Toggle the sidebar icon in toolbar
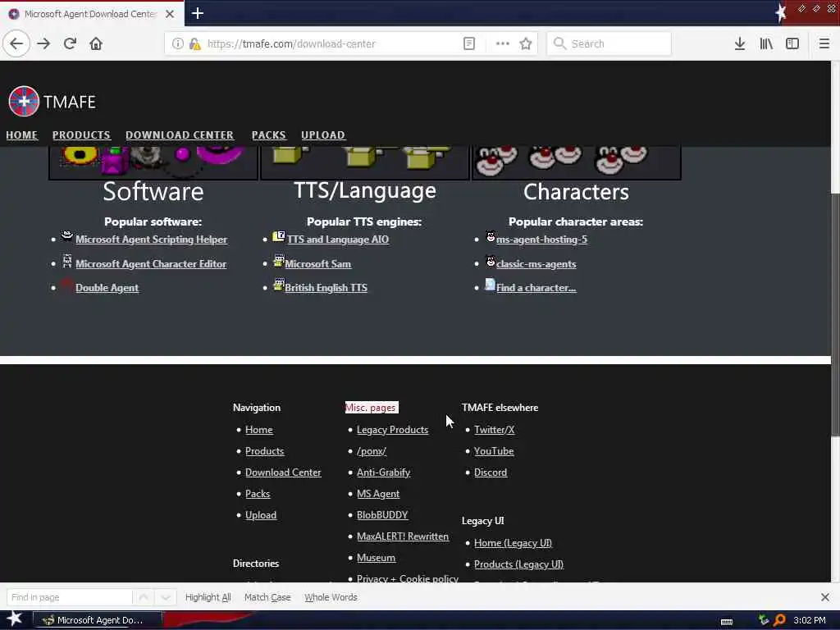The height and width of the screenshot is (630, 840). click(792, 43)
